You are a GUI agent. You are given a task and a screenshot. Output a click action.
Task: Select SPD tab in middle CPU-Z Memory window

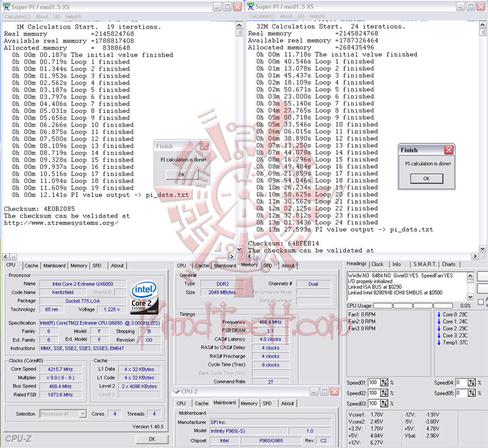[268, 266]
